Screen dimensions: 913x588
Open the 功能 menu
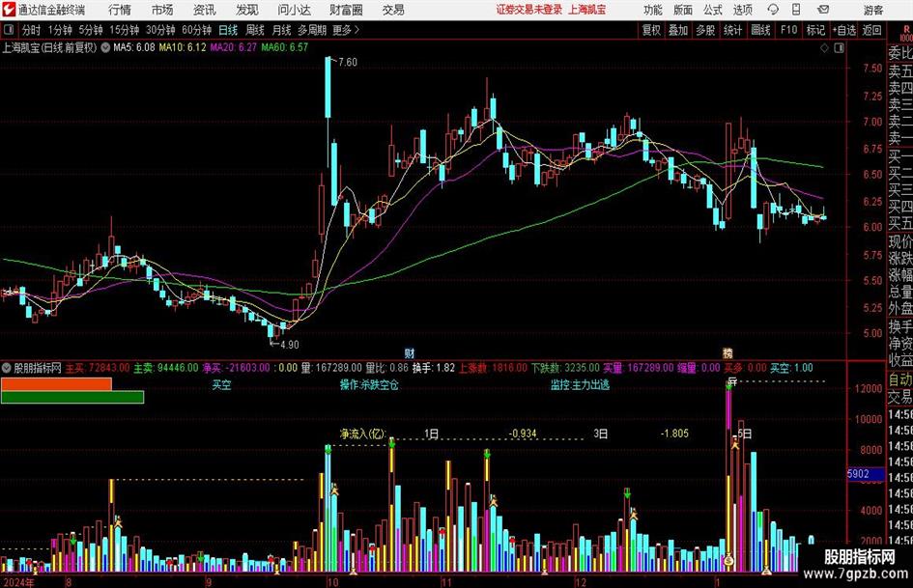click(x=653, y=10)
